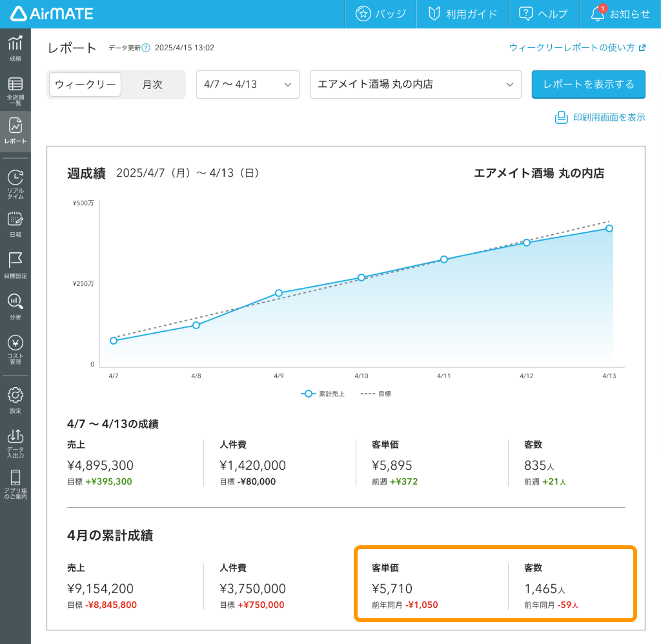
Task: Click the weekly sales value ¥4,895,300
Action: 100,465
